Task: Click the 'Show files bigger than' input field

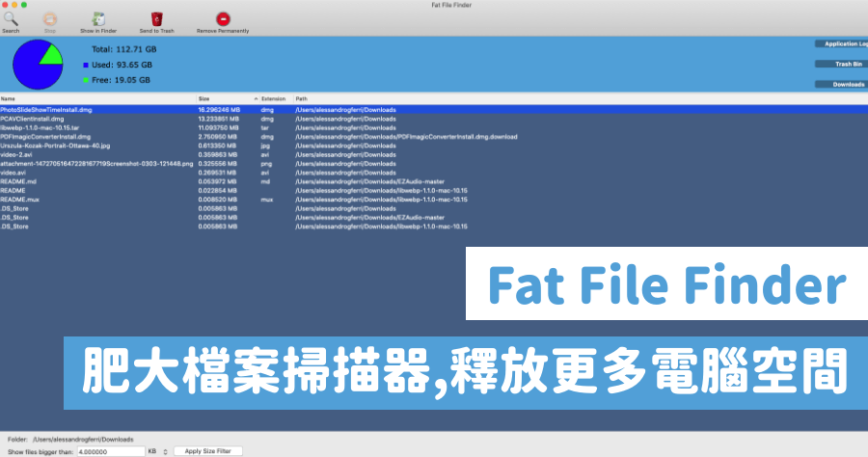Action: 111,451
